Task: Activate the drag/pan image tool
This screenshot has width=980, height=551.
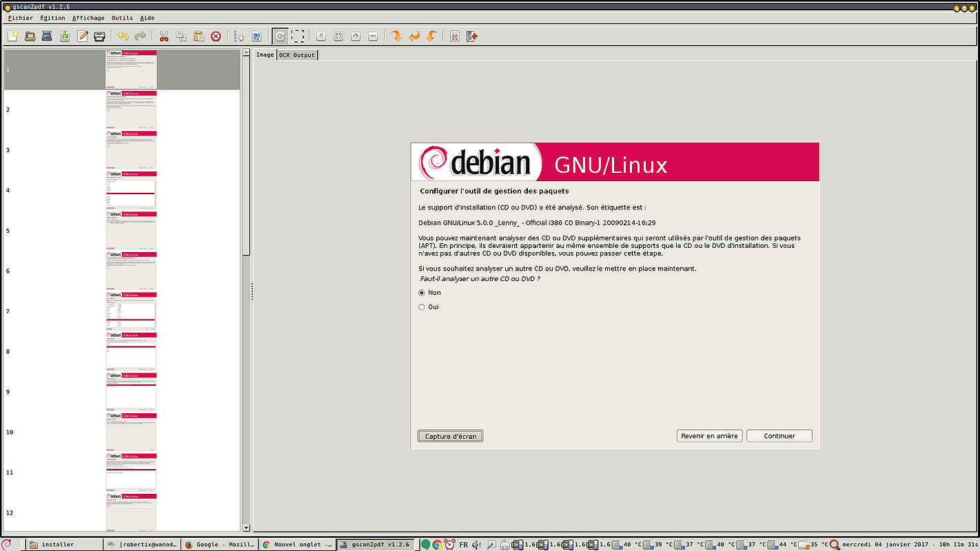Action: 280,36
